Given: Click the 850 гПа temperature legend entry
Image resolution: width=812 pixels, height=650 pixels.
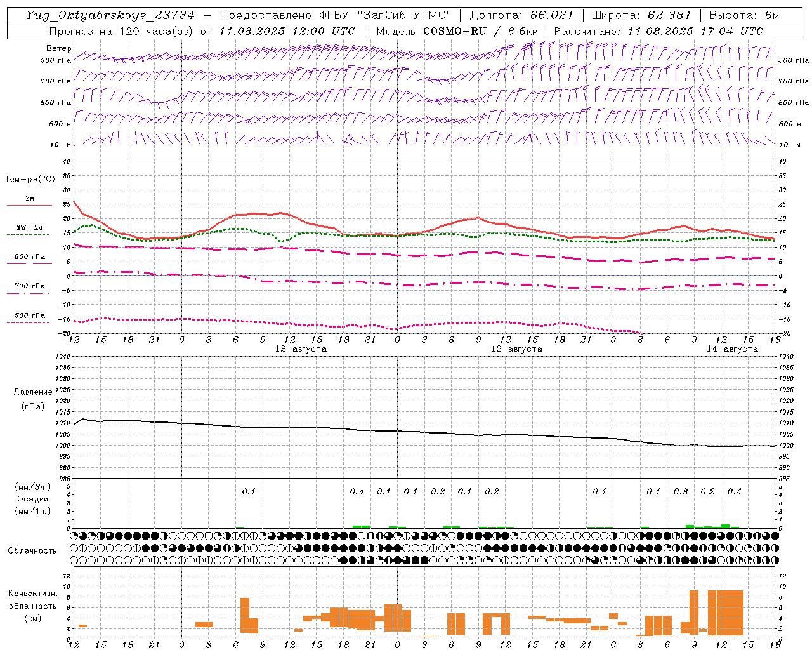Looking at the screenshot, I should click(x=30, y=257).
